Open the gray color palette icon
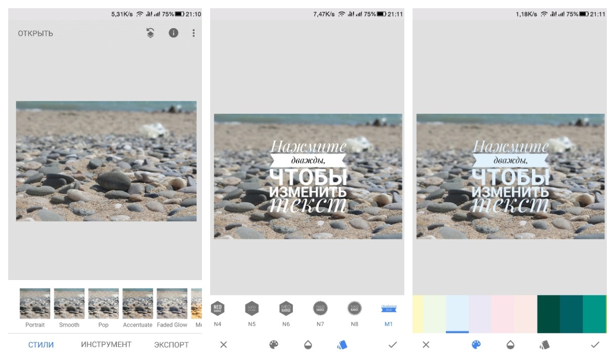This screenshot has height=364, width=615. [274, 345]
